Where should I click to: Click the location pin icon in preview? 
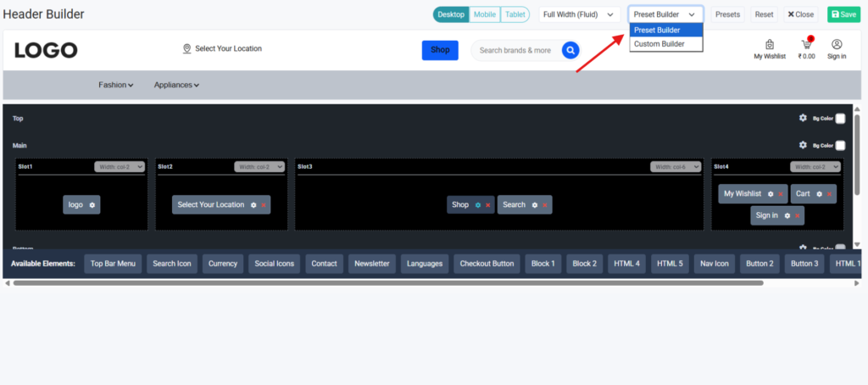click(x=187, y=48)
